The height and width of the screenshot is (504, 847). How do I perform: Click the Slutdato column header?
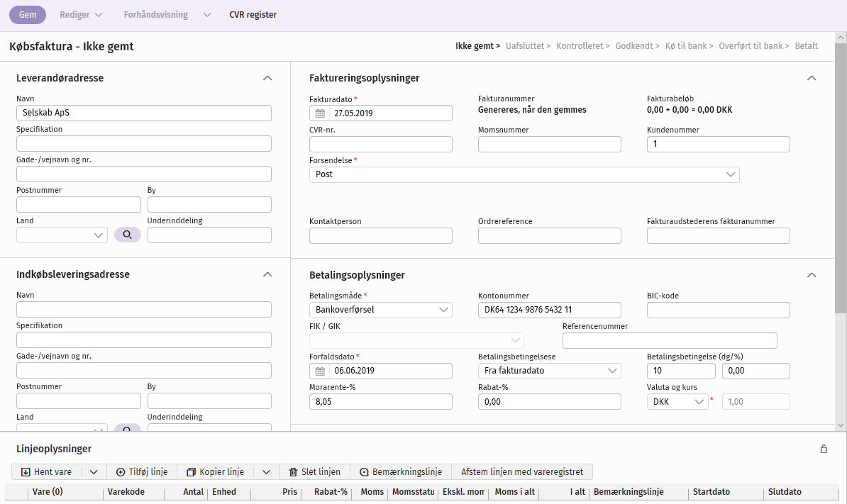pos(785,492)
